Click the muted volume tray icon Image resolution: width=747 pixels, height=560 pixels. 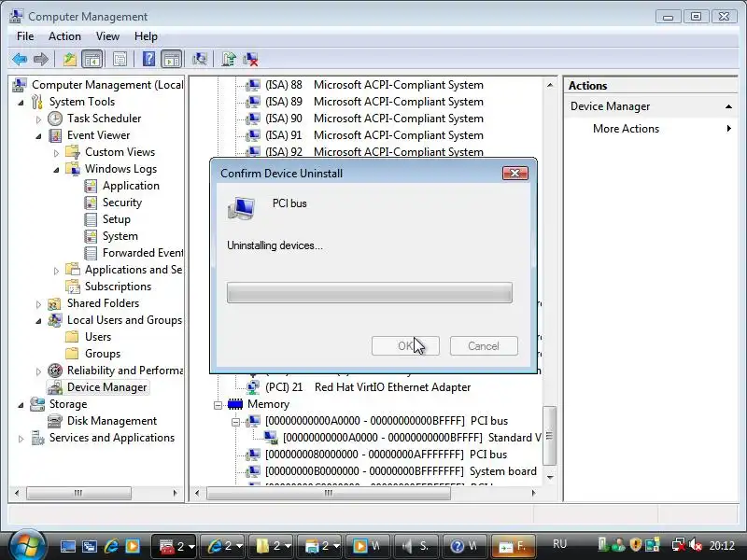point(695,545)
